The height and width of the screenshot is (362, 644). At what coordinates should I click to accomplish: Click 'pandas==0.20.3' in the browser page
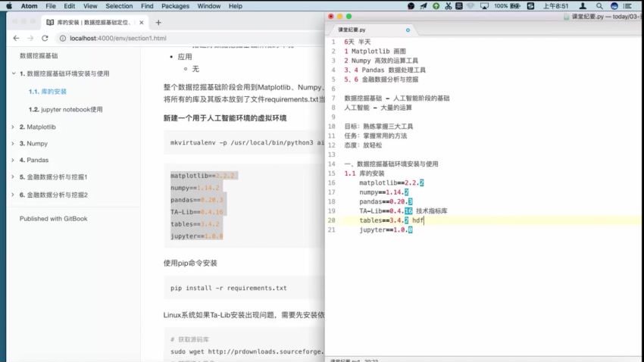[197, 200]
